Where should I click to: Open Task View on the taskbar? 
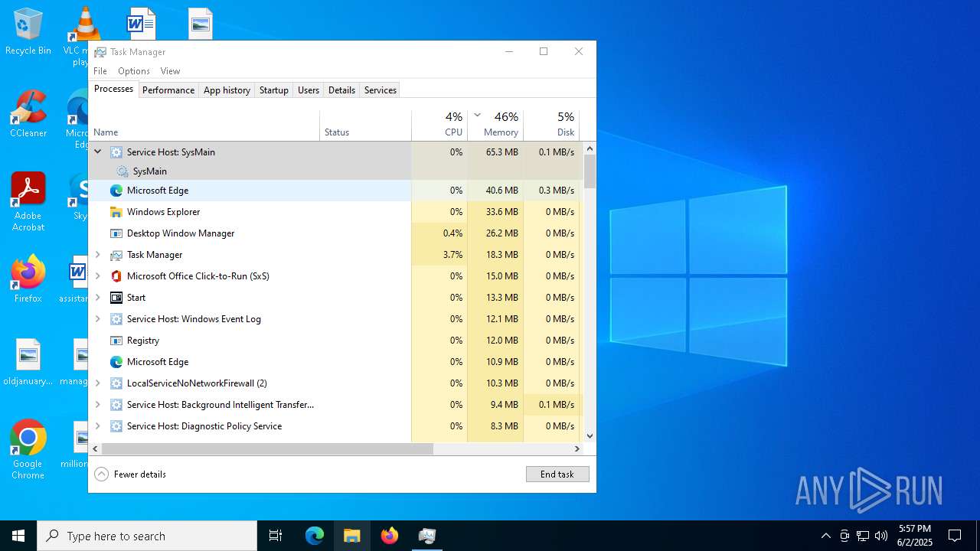276,536
